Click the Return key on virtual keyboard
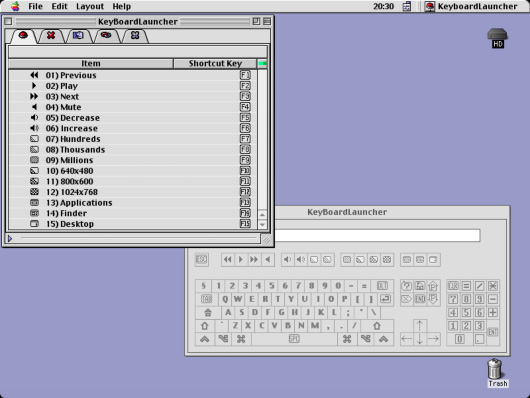 tap(385, 299)
